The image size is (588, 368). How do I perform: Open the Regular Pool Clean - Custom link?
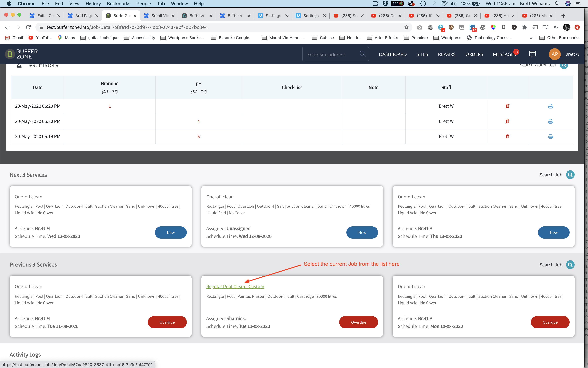tap(235, 287)
